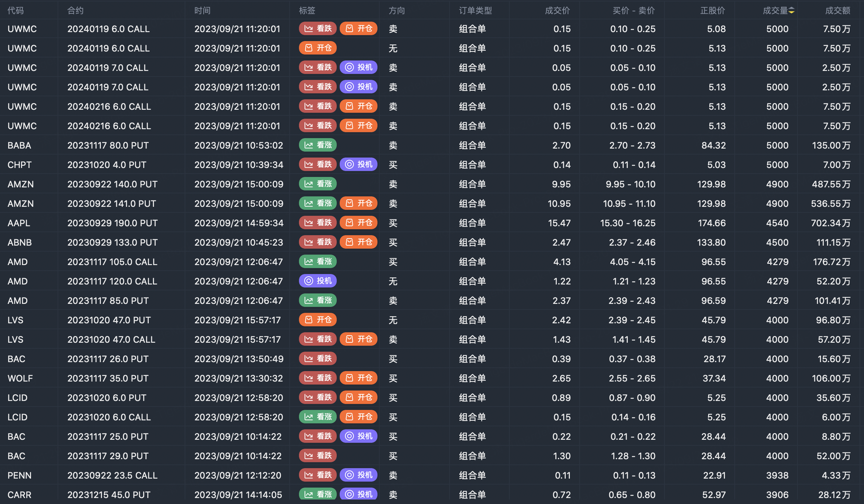Select the PENN ticker cell
Image resolution: width=864 pixels, height=504 pixels.
click(x=19, y=475)
